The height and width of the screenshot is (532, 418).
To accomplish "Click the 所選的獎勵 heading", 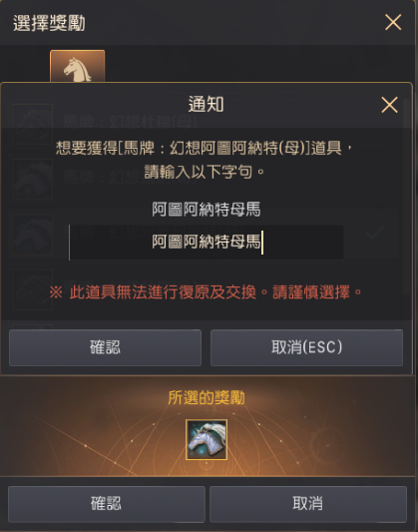I will (x=207, y=397).
